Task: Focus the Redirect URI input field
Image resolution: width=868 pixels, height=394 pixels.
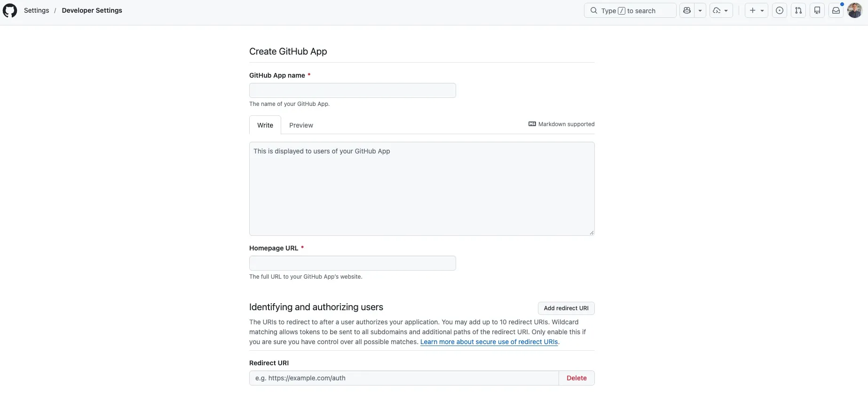Action: click(x=404, y=378)
